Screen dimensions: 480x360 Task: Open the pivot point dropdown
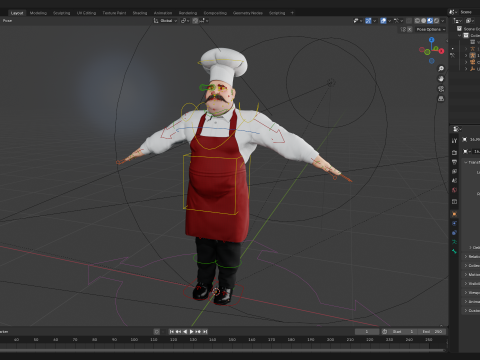coord(185,21)
